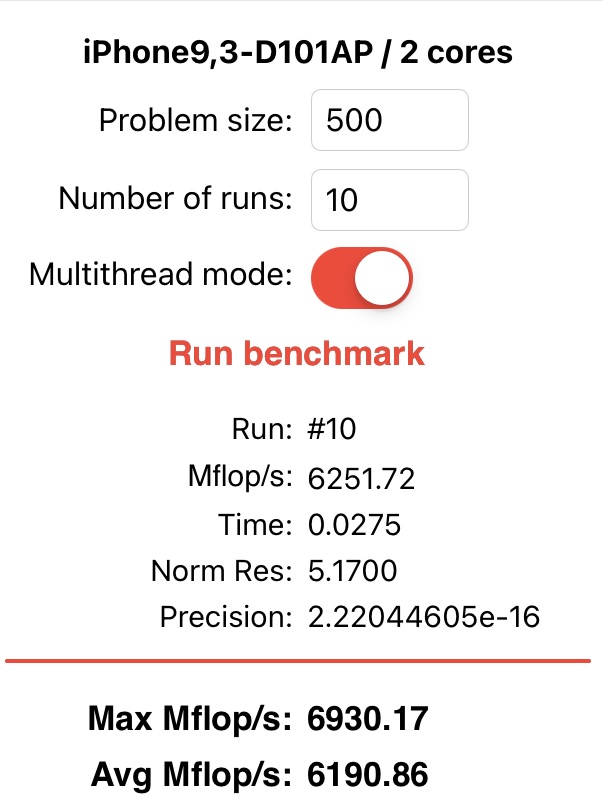603x811 pixels.
Task: Tap the Precision value 2.22044605e-16
Action: [x=425, y=617]
